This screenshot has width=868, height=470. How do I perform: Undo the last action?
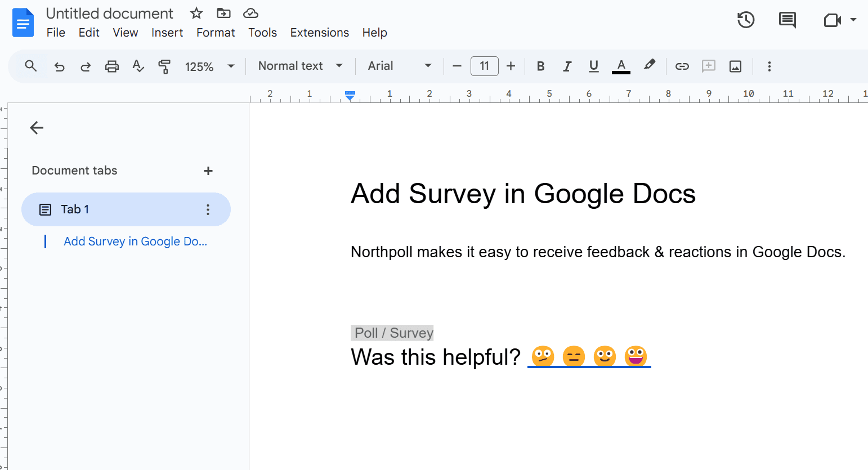point(59,66)
